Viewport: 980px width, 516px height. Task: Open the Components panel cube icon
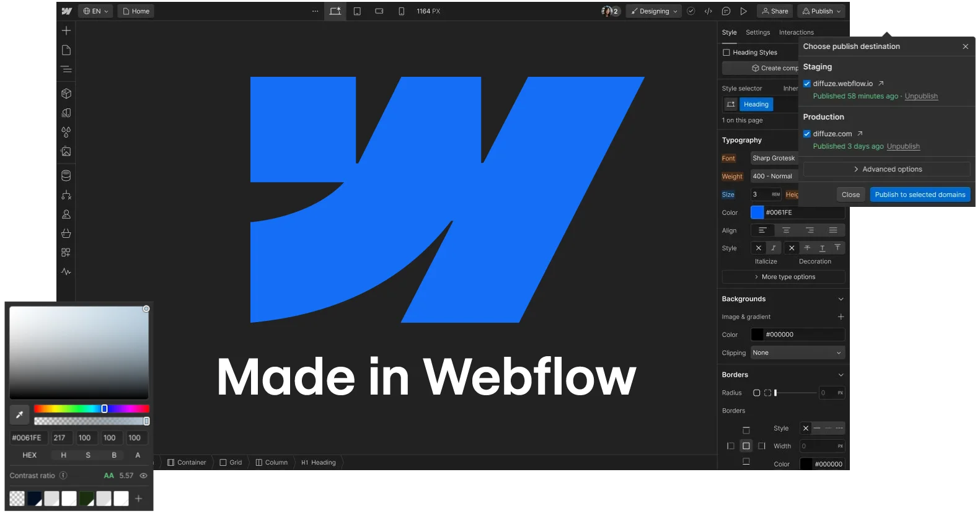coord(66,94)
